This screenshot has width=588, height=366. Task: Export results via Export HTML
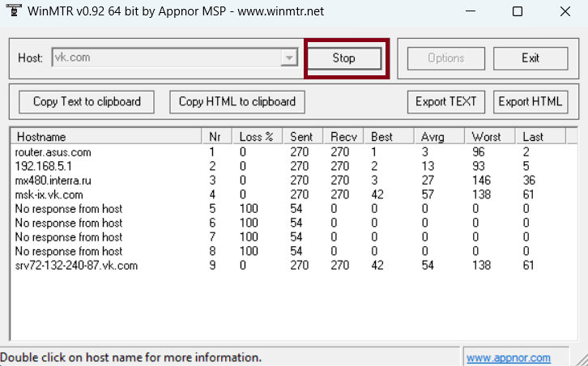coord(530,102)
